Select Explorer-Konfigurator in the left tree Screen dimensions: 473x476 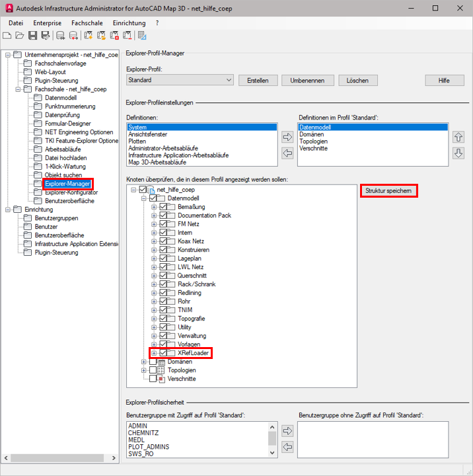pos(71,192)
